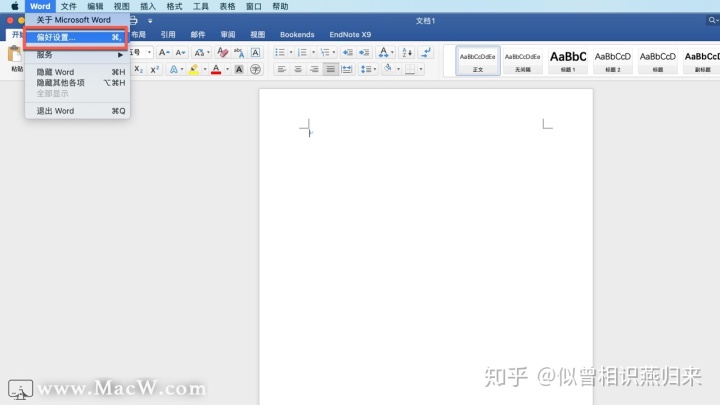Apply the 标题 2 style
This screenshot has width=720, height=405.
[x=613, y=61]
